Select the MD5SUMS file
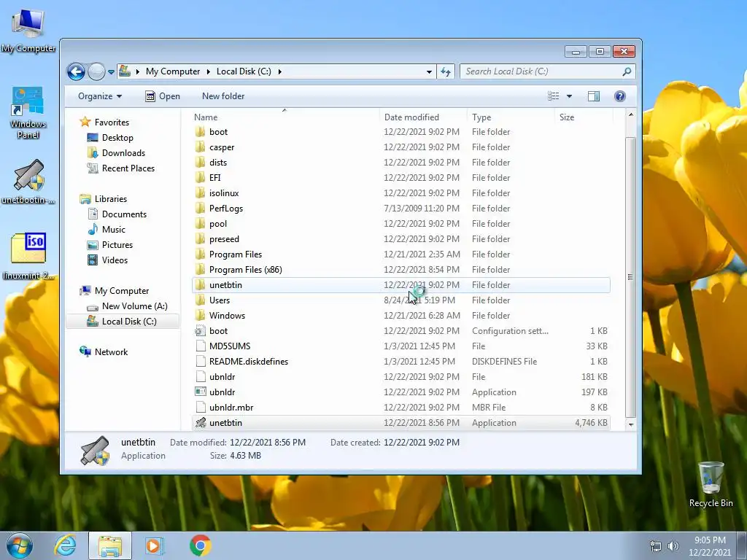 click(x=230, y=346)
